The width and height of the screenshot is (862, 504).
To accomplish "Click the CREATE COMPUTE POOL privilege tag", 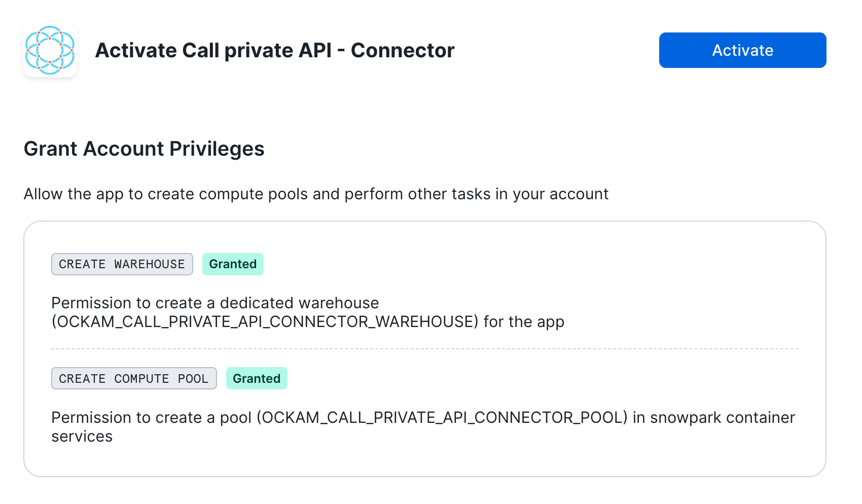I will tap(134, 379).
